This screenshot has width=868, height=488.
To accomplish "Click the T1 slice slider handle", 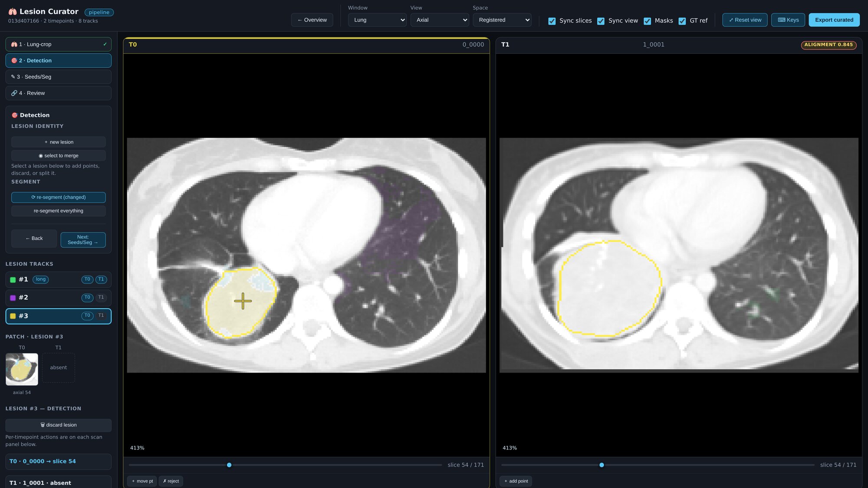I will [x=602, y=465].
